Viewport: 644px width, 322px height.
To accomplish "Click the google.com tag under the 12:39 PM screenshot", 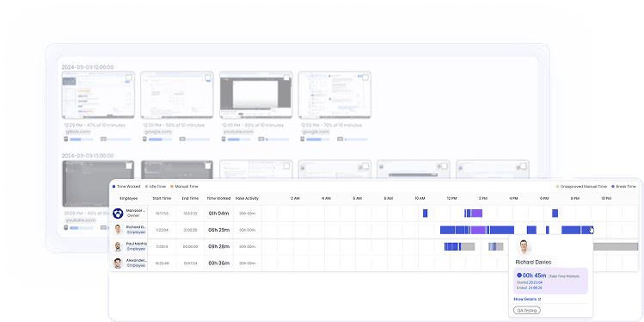I will point(157,132).
